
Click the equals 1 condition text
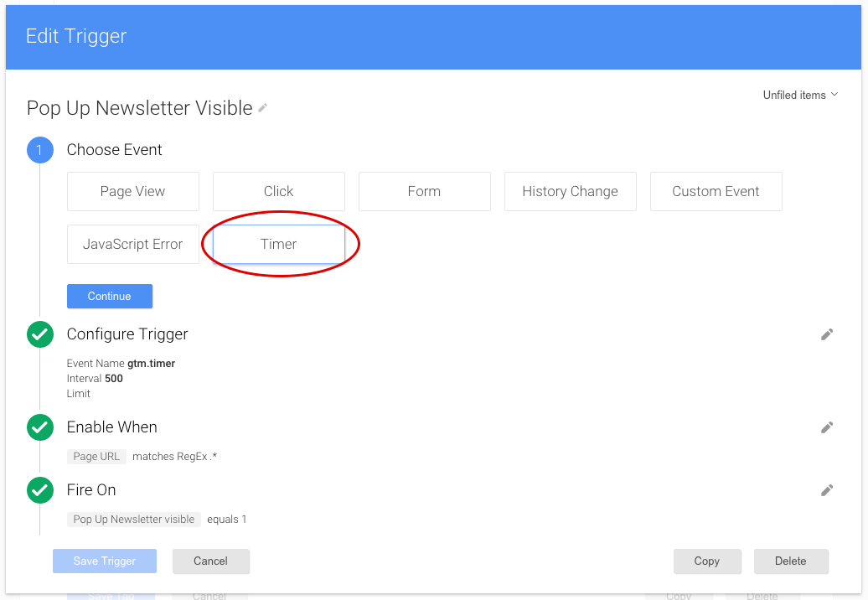click(227, 520)
